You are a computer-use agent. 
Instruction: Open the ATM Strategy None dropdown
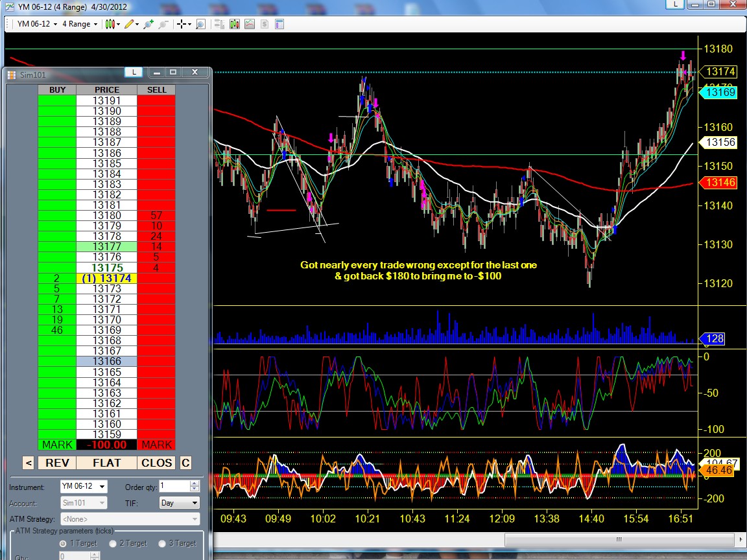(130, 519)
